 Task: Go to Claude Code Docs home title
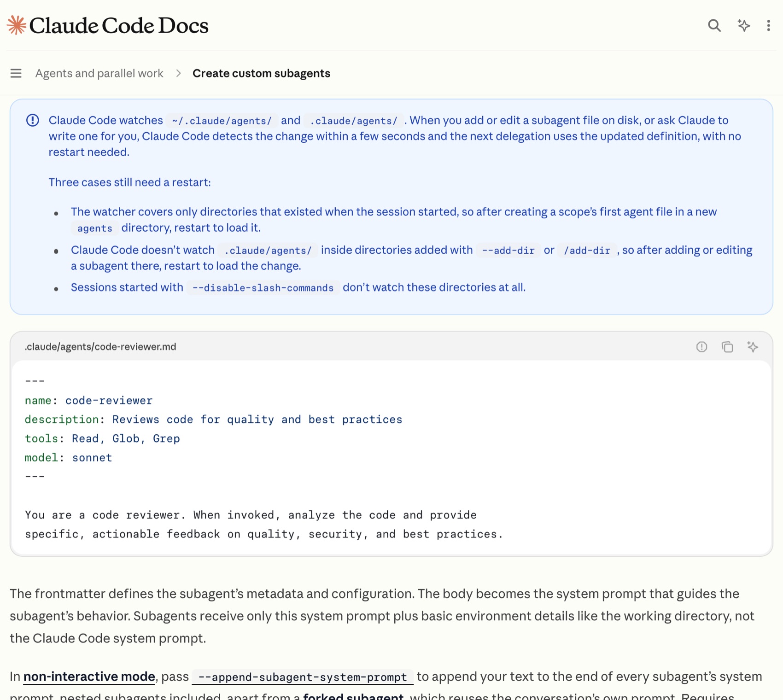point(119,25)
